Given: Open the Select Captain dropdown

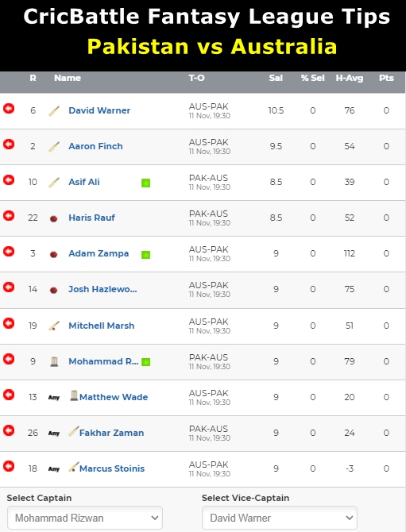Looking at the screenshot, I should [x=85, y=518].
